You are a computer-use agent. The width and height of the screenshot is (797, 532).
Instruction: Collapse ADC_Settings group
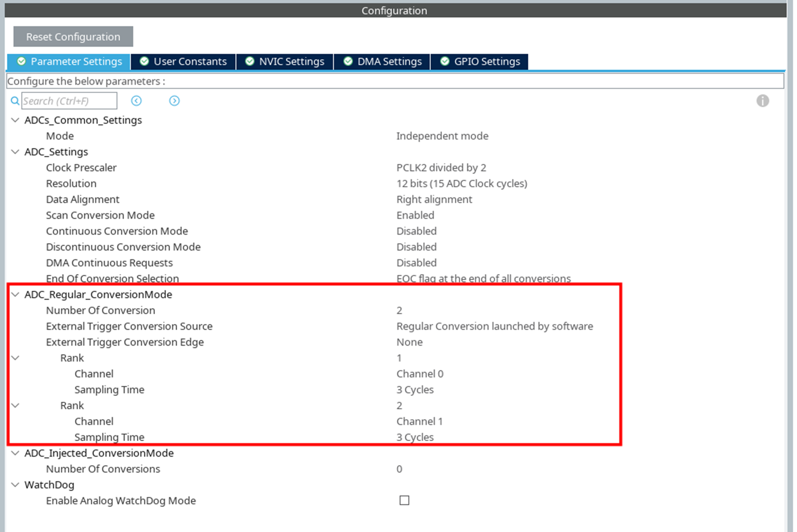(x=15, y=152)
